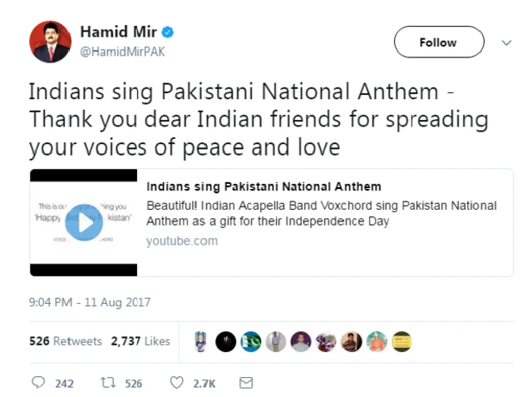532x397 pixels.
Task: Click the Pakistan flag liker avatar
Action: 250,341
